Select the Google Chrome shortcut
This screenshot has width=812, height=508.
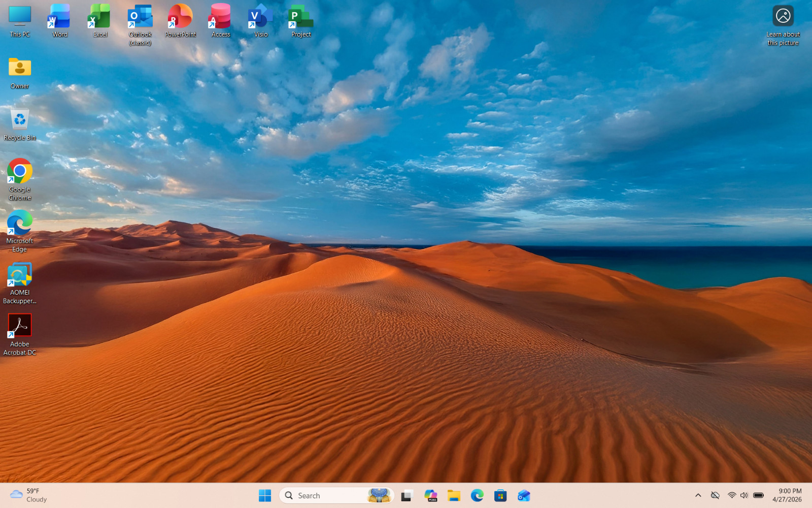[x=20, y=180]
